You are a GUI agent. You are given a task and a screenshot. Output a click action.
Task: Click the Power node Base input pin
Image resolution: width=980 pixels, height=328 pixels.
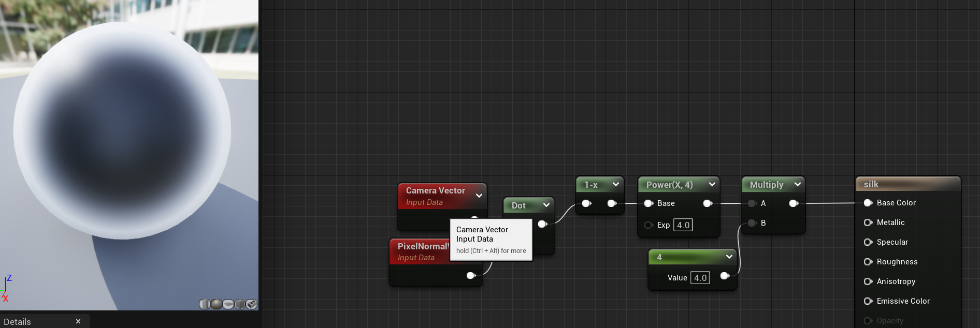click(x=648, y=203)
